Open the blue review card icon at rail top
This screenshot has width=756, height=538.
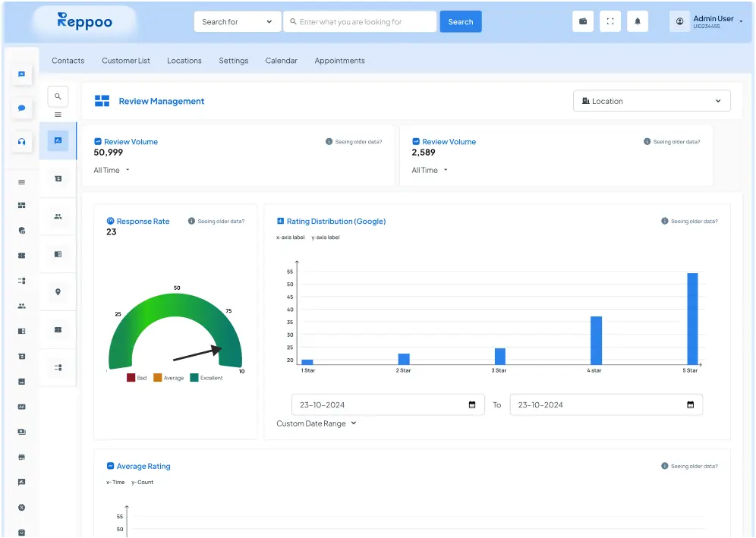pos(22,74)
